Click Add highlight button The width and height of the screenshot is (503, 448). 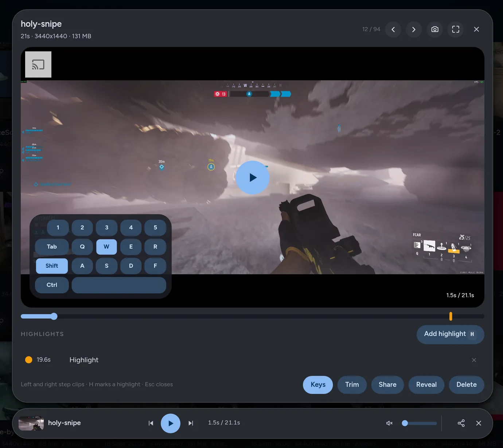click(451, 334)
